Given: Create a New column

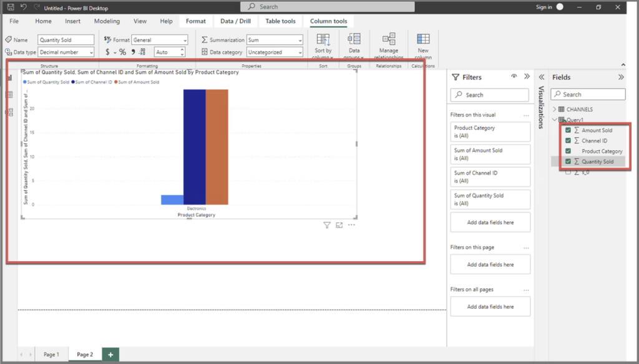Looking at the screenshot, I should pyautogui.click(x=423, y=44).
